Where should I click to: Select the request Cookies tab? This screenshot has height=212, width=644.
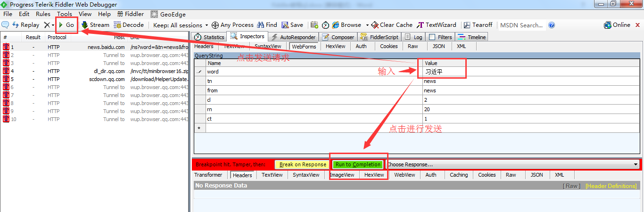(x=389, y=46)
